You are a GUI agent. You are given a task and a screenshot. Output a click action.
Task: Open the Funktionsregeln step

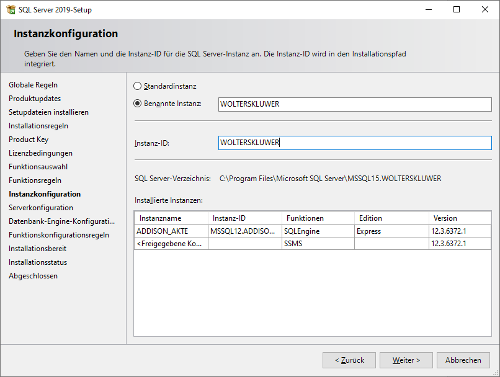pos(35,180)
